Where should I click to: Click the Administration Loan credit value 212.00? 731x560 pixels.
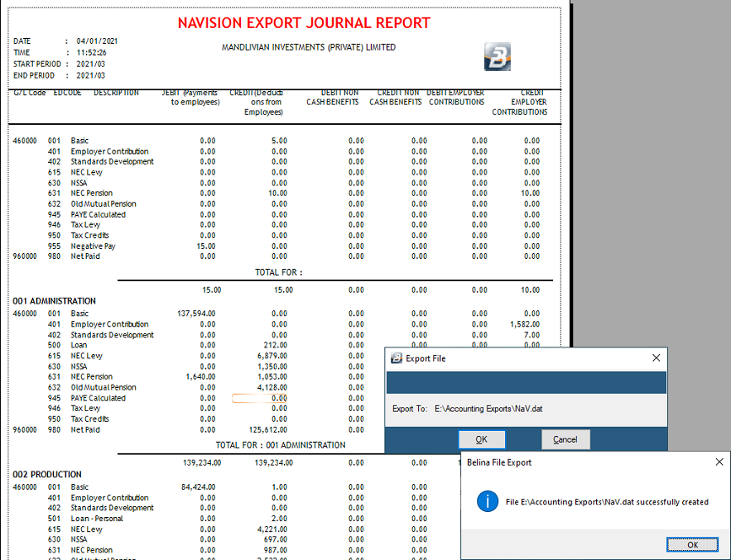275,345
